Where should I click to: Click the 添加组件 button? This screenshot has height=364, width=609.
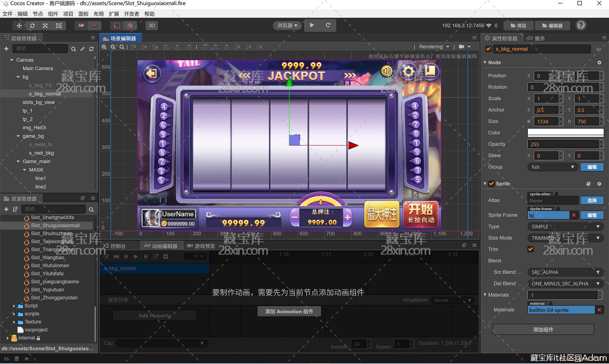[543, 330]
